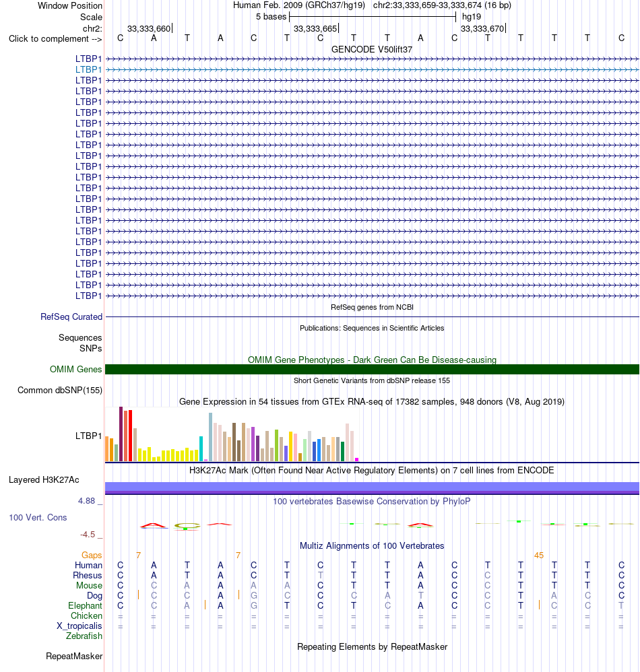The width and height of the screenshot is (640, 672).
Task: Click the Sequences label under Publications
Action: [80, 338]
